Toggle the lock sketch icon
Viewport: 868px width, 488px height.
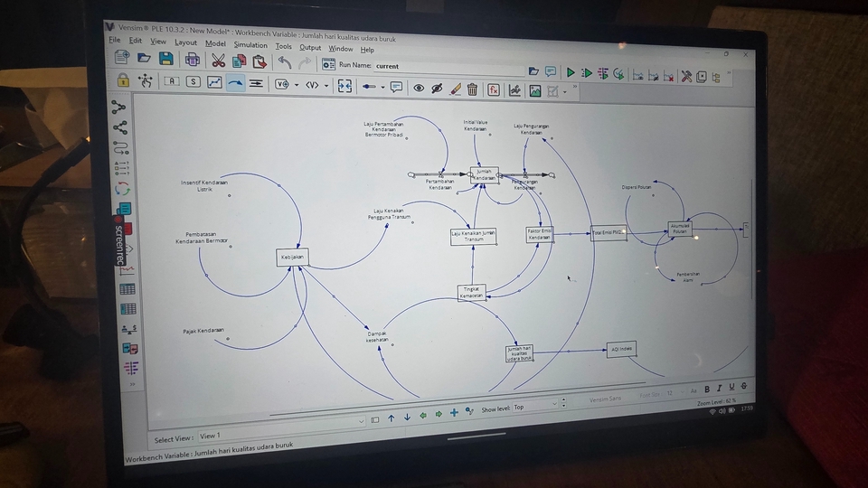[x=122, y=80]
